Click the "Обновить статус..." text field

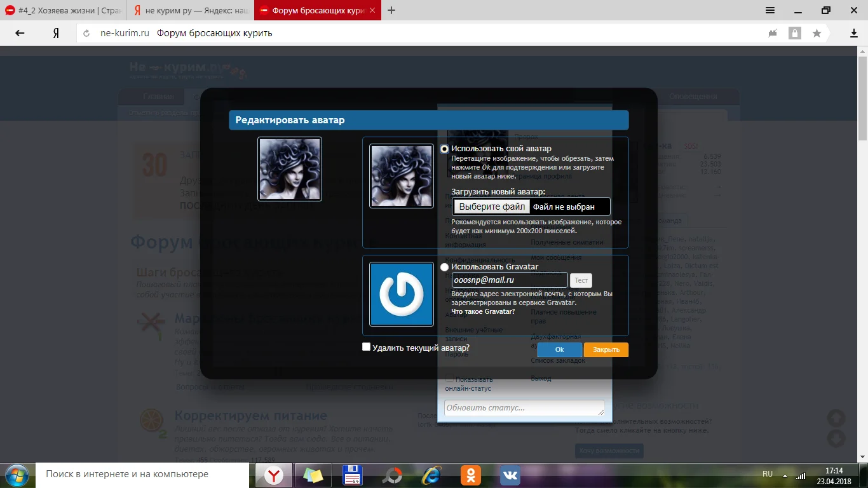coord(524,408)
